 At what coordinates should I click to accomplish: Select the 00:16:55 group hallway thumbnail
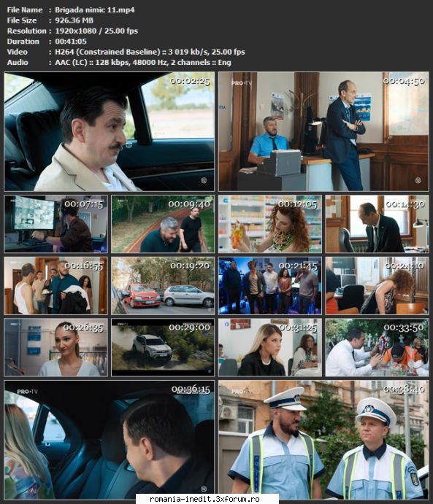point(56,285)
